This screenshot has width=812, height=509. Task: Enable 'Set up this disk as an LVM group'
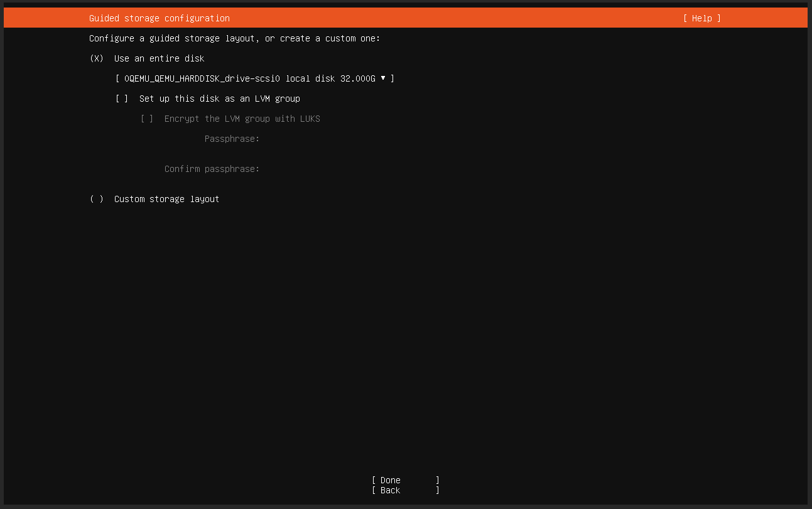[122, 99]
